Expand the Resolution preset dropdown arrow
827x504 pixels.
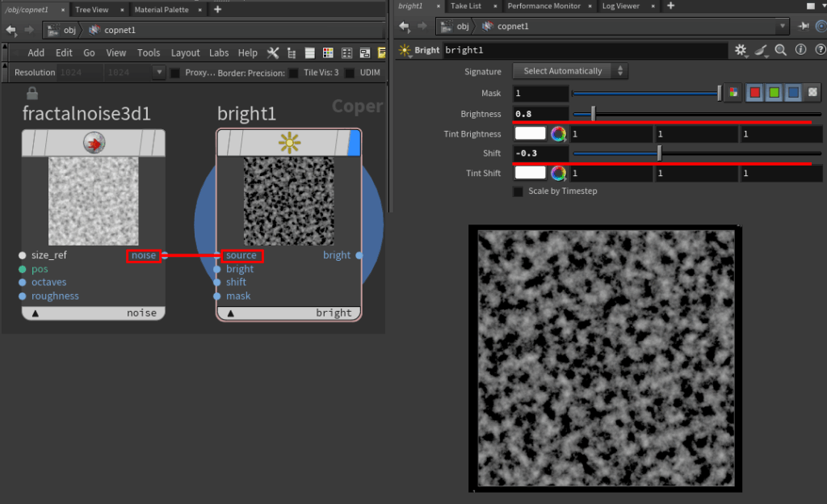(158, 73)
